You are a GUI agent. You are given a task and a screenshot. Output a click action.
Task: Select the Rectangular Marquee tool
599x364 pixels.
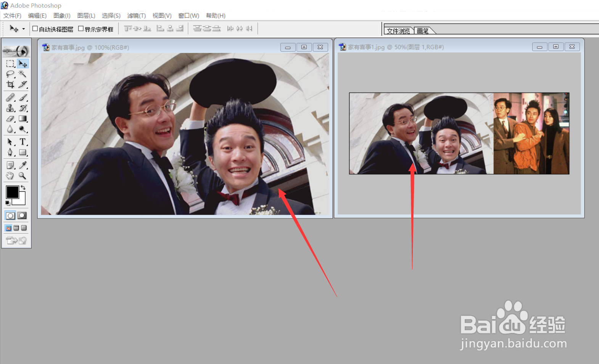tap(10, 64)
